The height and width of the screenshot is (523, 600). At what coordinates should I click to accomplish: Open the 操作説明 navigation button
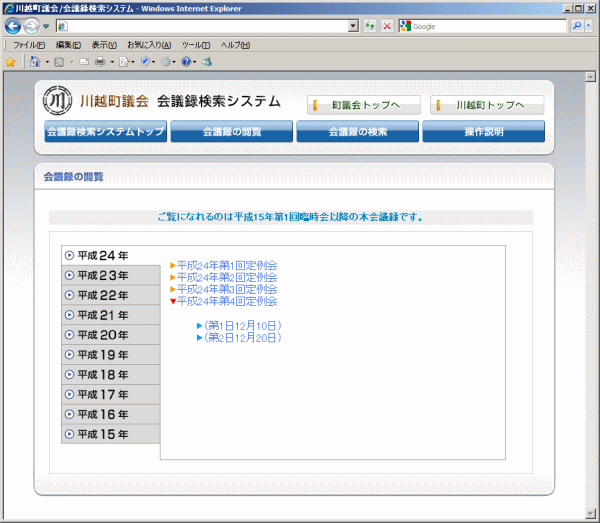483,131
